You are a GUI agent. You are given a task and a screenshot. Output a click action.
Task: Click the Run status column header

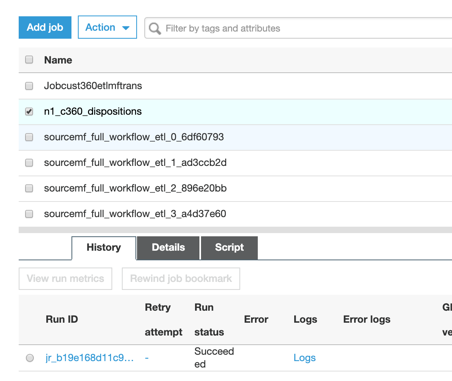[209, 319]
